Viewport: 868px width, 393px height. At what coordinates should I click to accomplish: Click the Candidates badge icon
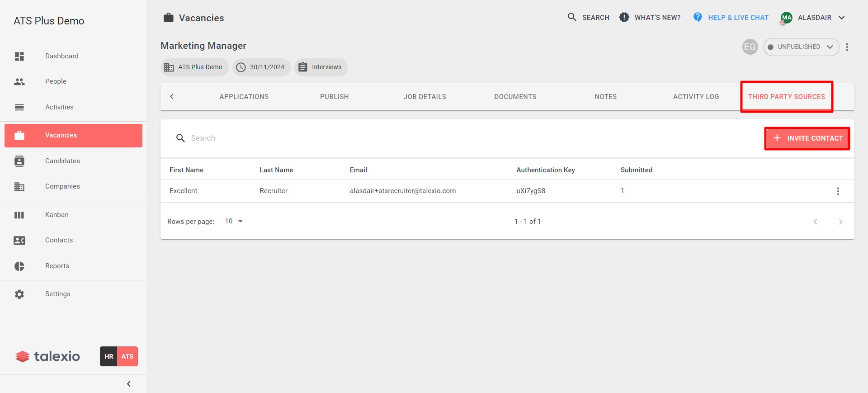point(19,161)
